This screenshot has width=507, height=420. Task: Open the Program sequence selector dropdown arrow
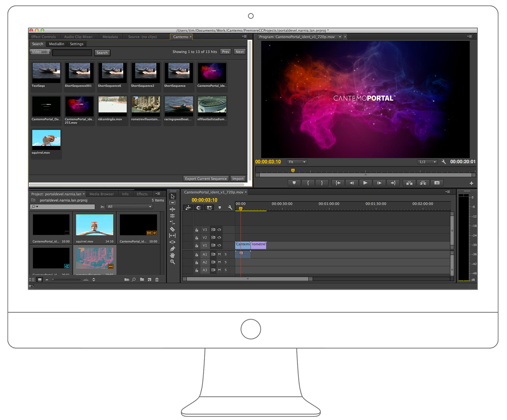[340, 37]
